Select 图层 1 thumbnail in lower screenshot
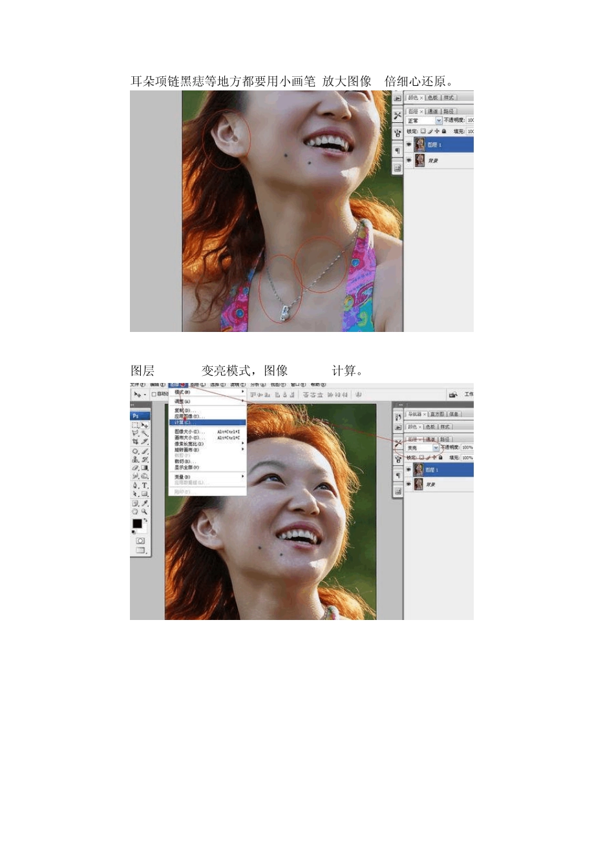614x868 pixels. (418, 470)
